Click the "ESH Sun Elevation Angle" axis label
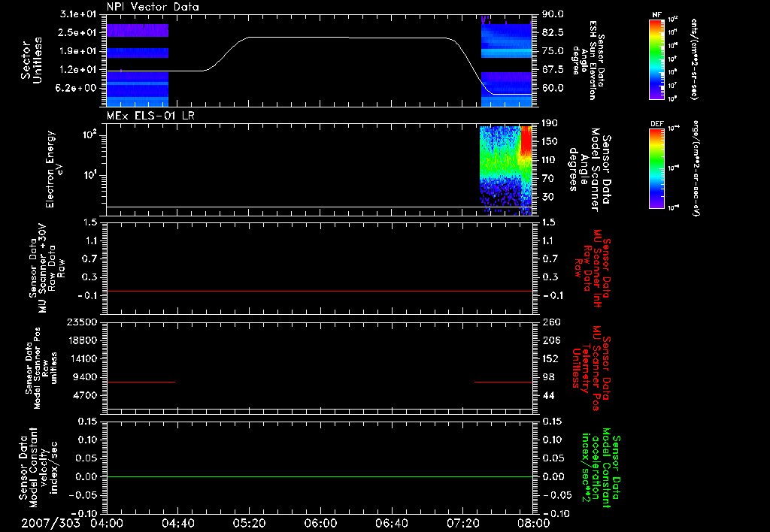Viewport: 770px width, 532px height. click(x=589, y=60)
